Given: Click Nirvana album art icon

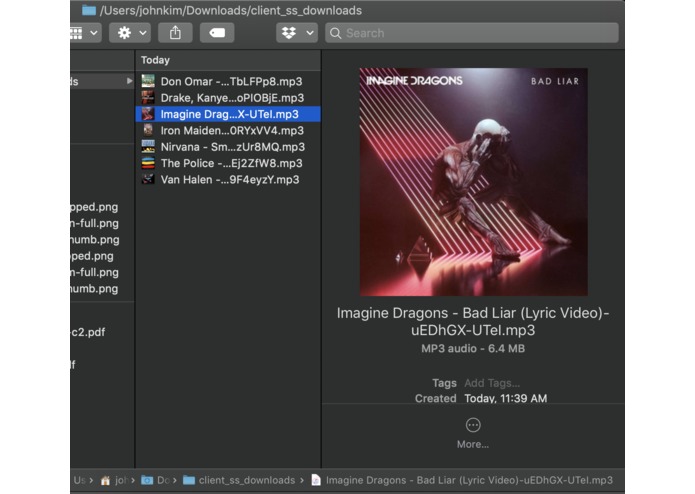Looking at the screenshot, I should pyautogui.click(x=148, y=147).
